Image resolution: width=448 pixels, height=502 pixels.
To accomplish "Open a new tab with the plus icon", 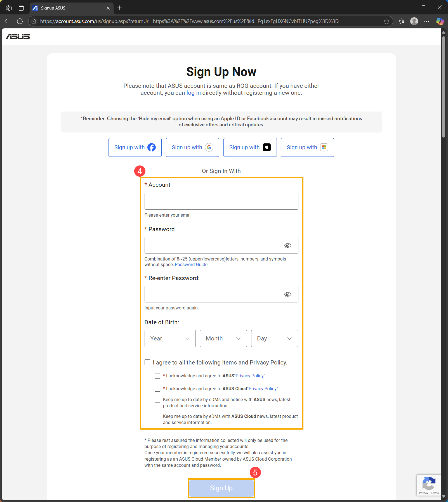I will (x=120, y=8).
